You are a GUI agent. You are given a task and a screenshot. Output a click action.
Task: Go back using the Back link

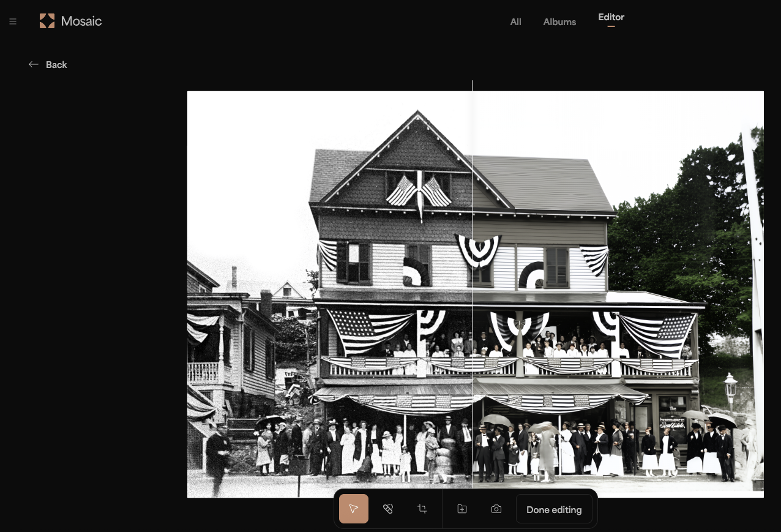point(48,64)
